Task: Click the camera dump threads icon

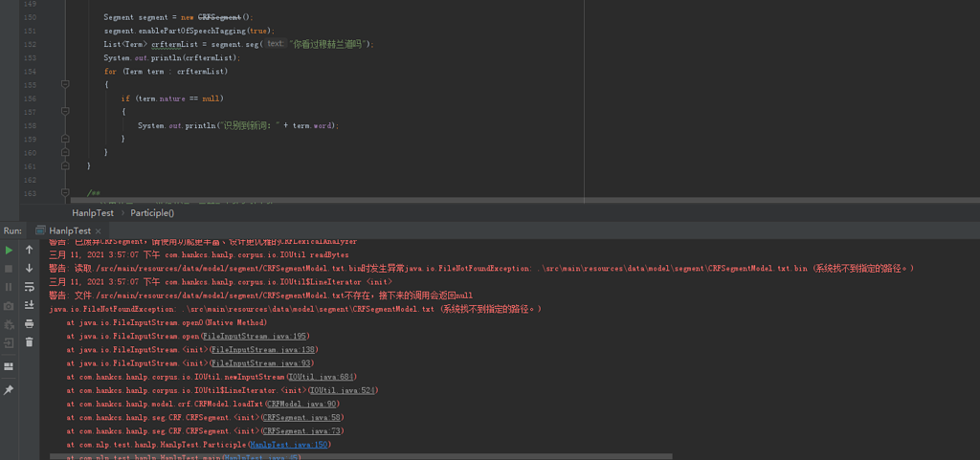Action: (9, 305)
